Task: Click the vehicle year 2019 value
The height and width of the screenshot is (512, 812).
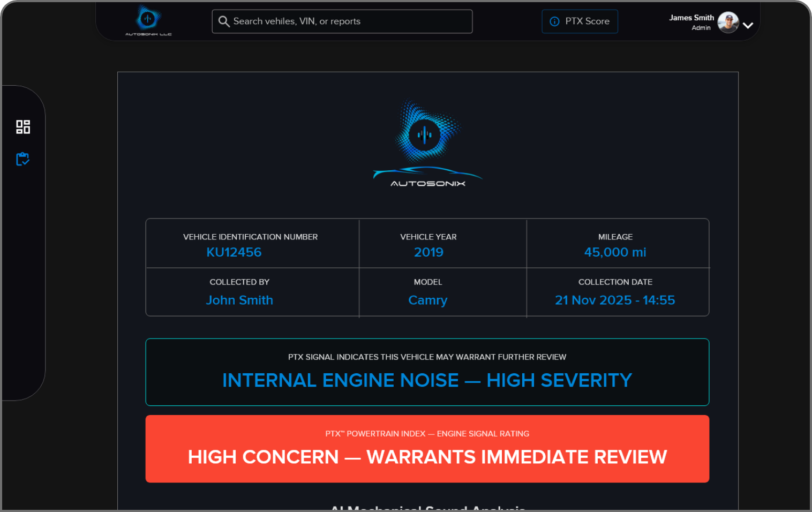Action: tap(428, 252)
